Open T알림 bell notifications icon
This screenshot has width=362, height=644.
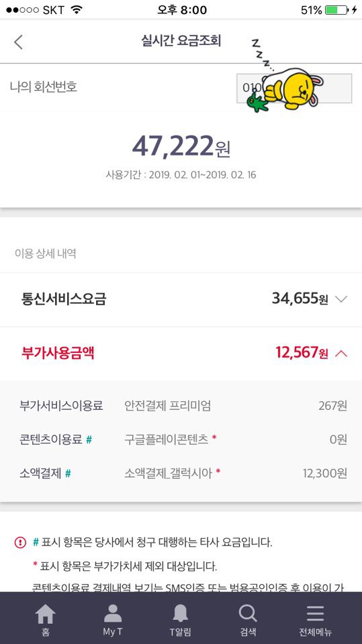[x=180, y=614]
